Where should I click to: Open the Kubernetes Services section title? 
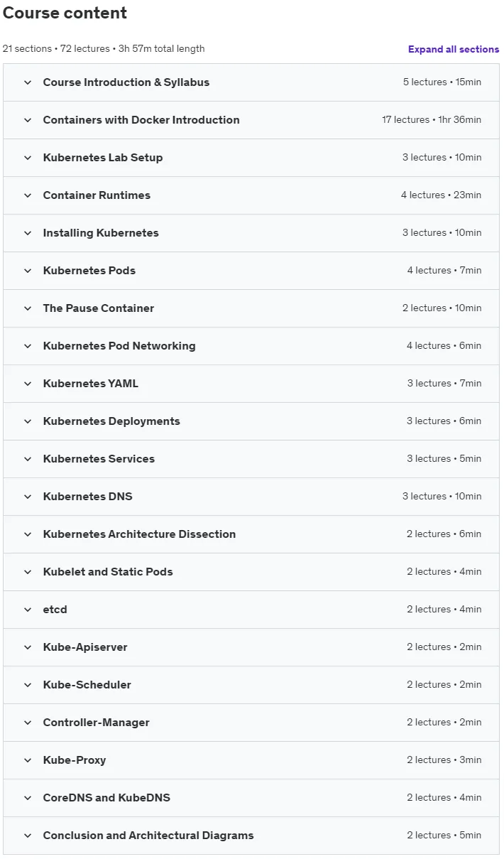99,459
